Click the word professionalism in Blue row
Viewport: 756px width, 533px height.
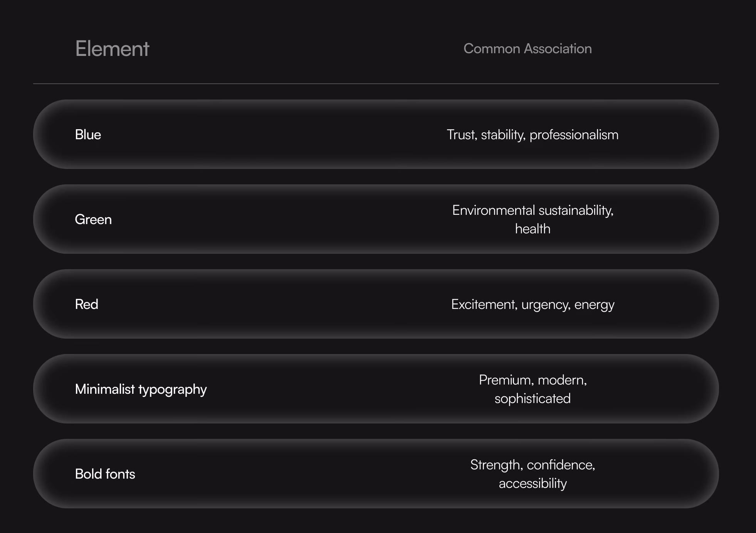(x=574, y=135)
